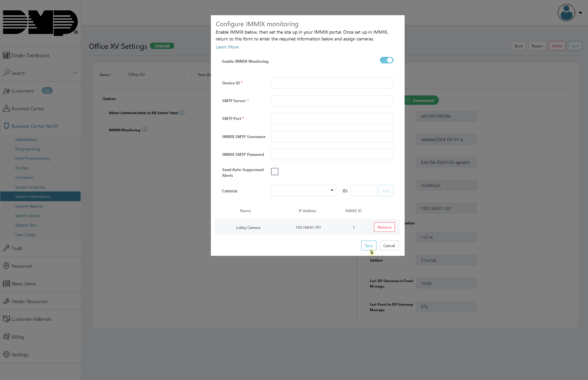Click the Billing money icon
588x380 pixels.
6,337
